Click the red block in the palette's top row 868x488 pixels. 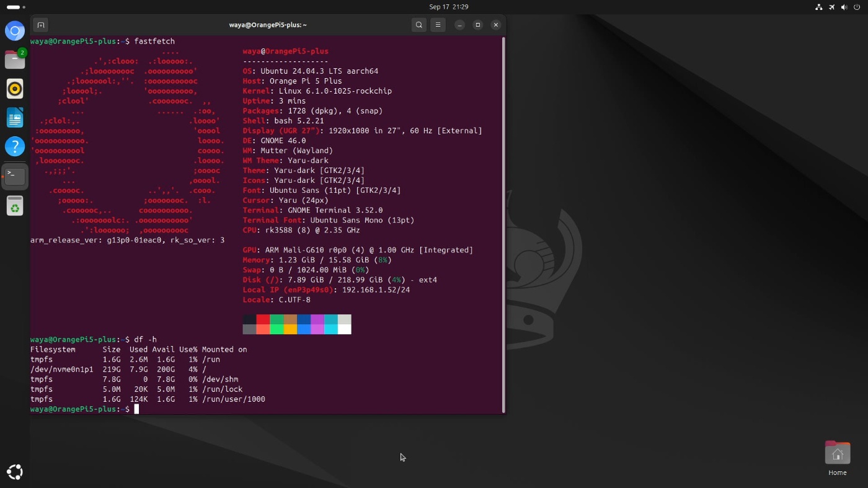tap(263, 319)
